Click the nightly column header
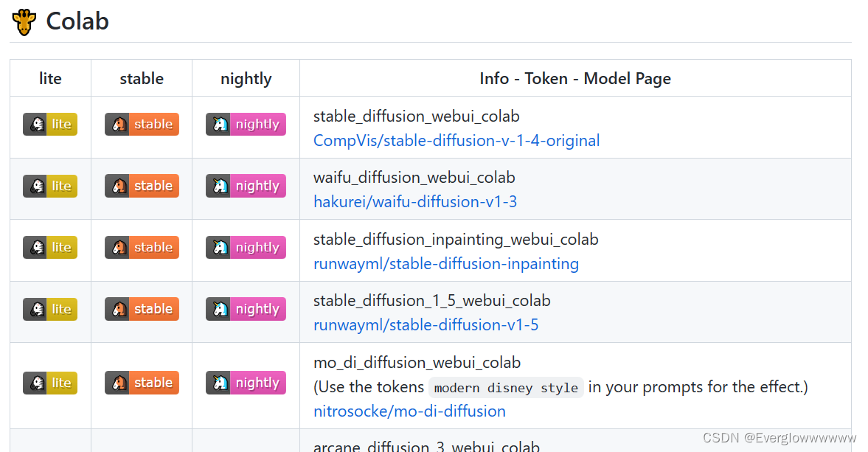Screen dimensions: 868x452 coord(246,79)
